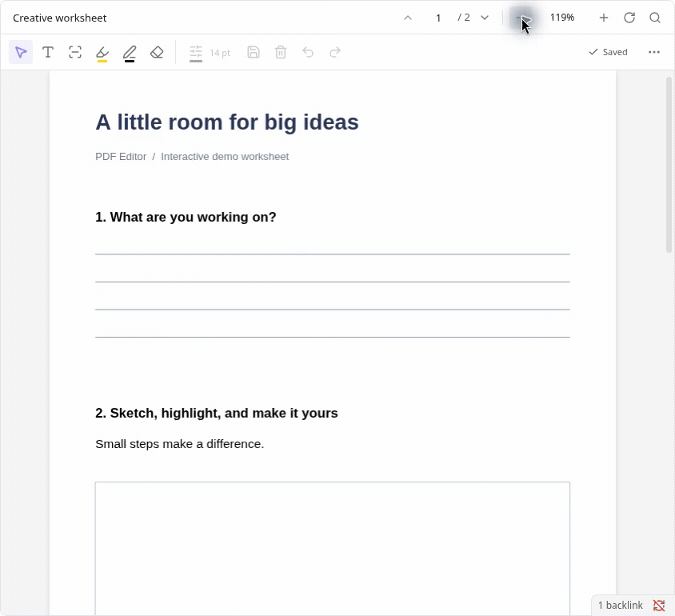Click the 14 pt font size value
Viewport: 675px width, 616px height.
tap(220, 53)
